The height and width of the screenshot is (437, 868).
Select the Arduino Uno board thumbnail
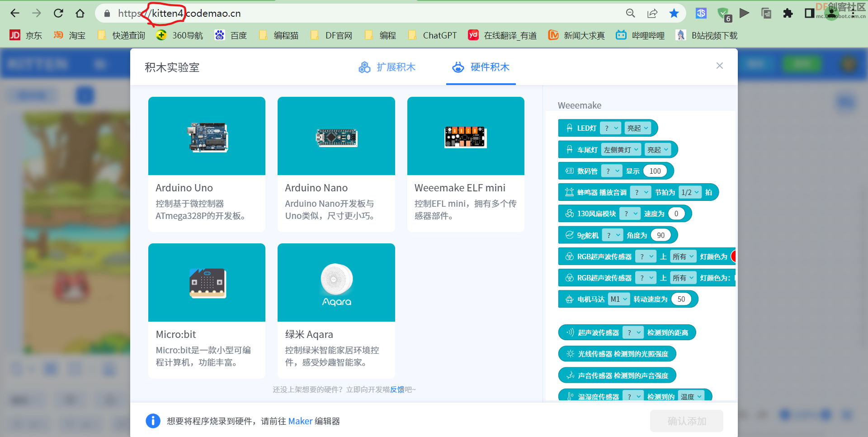coord(207,136)
